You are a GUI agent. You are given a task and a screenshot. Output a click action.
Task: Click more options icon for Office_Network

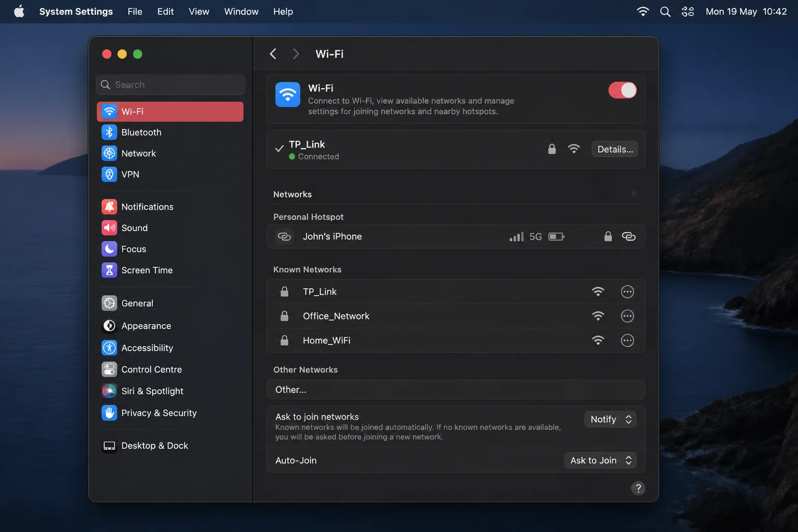pyautogui.click(x=628, y=316)
